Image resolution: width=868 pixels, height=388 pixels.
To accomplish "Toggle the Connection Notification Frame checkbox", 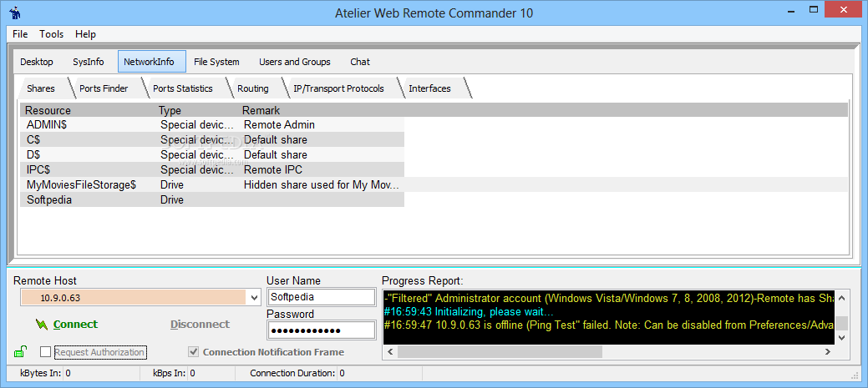I will [193, 352].
